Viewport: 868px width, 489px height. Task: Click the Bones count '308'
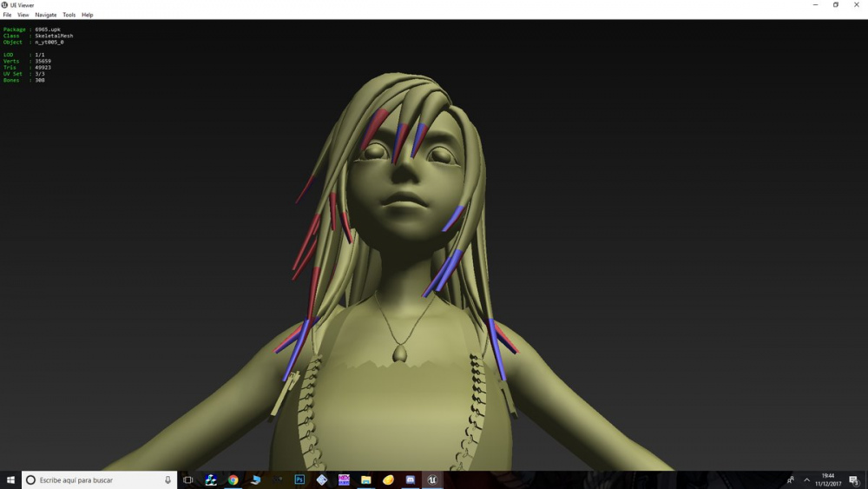[40, 80]
